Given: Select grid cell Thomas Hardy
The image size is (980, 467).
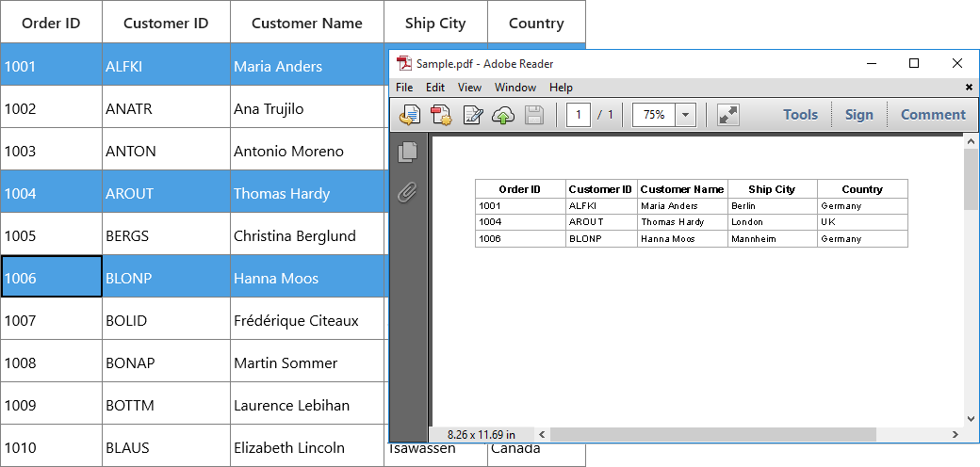Looking at the screenshot, I should coord(307,192).
